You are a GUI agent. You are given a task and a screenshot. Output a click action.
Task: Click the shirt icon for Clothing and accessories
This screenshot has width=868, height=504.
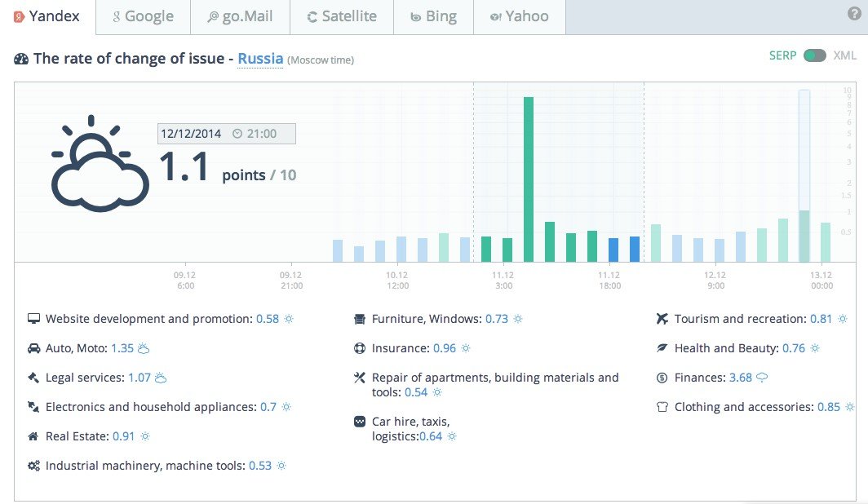coord(662,407)
